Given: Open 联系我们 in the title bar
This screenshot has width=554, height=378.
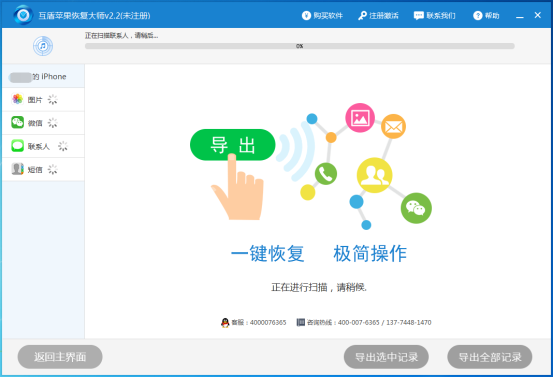Looking at the screenshot, I should (x=435, y=16).
